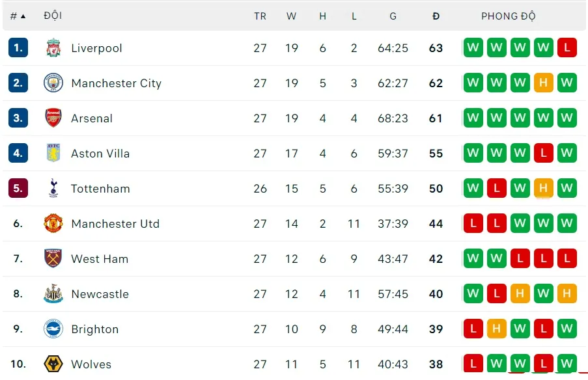Click Liverpool's red L form badge

[567, 48]
